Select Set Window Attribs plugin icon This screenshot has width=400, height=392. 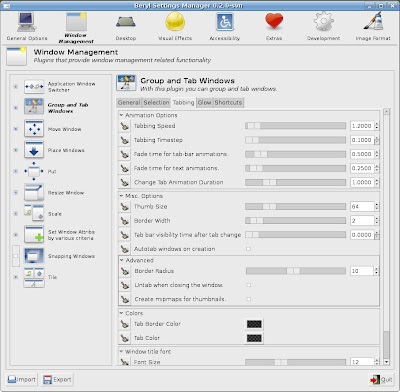(x=34, y=234)
